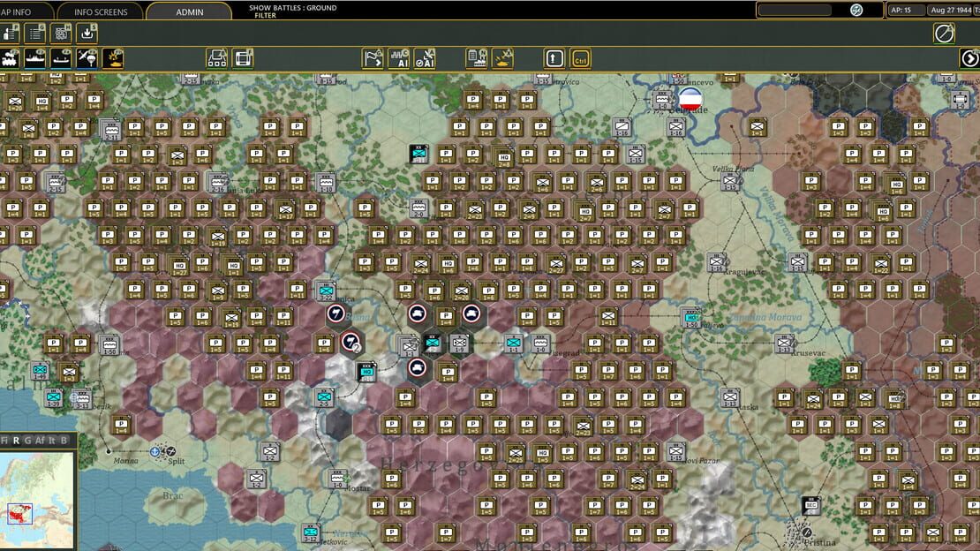Screen dimensions: 980x551
Task: Select the naval transport warship mode
Action: pos(35,59)
